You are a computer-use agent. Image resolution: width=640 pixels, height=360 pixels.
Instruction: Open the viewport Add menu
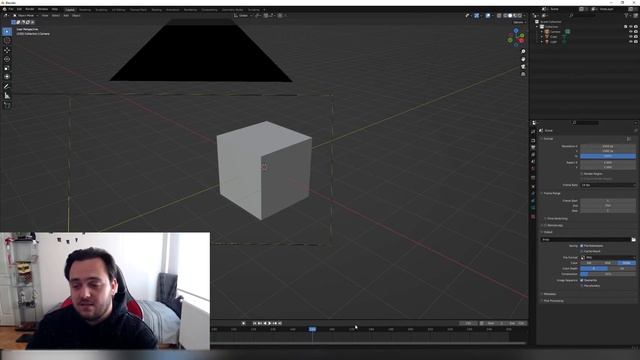[x=66, y=16]
